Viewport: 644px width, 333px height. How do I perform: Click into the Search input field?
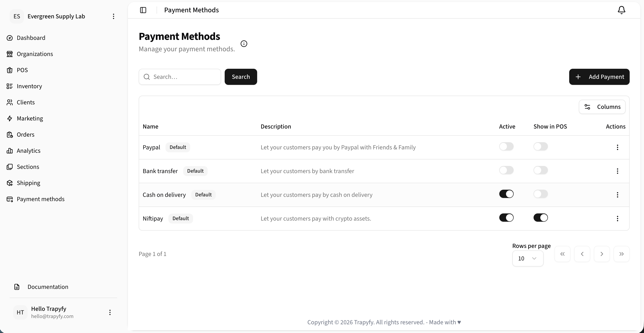click(x=180, y=77)
